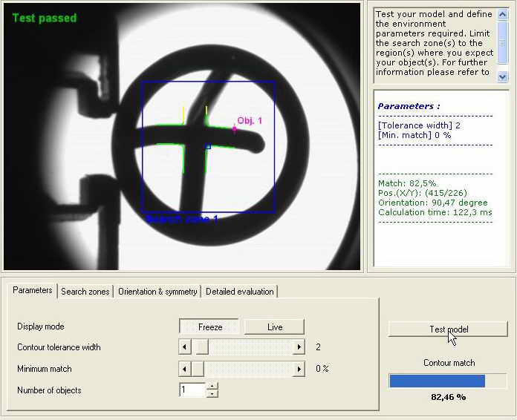517x420 pixels.
Task: Click the Parameters tab
Action: pos(33,290)
